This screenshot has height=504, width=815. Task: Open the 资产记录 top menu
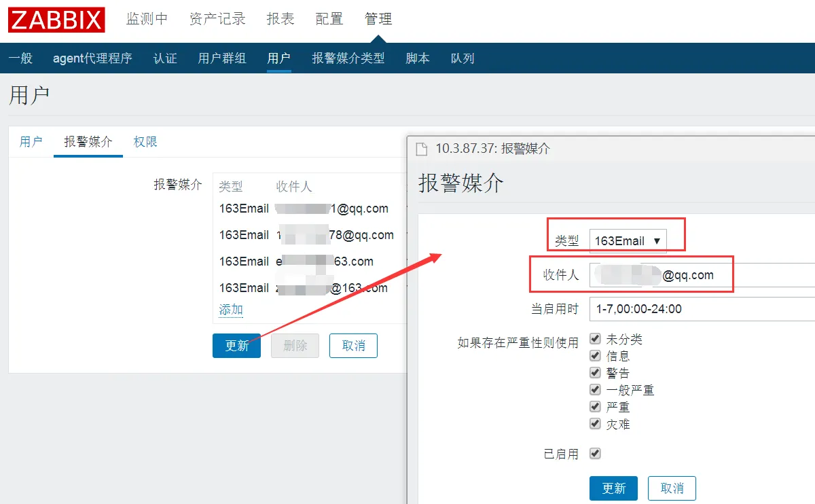[x=217, y=19]
